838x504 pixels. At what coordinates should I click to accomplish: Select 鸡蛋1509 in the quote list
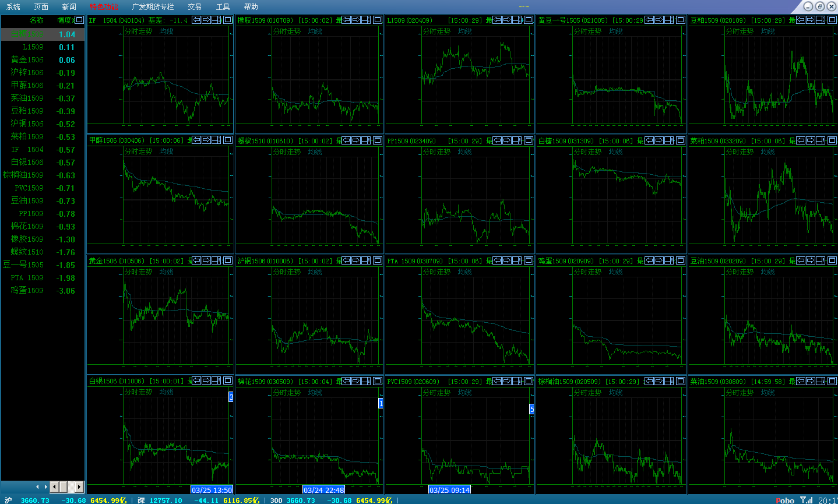click(27, 290)
